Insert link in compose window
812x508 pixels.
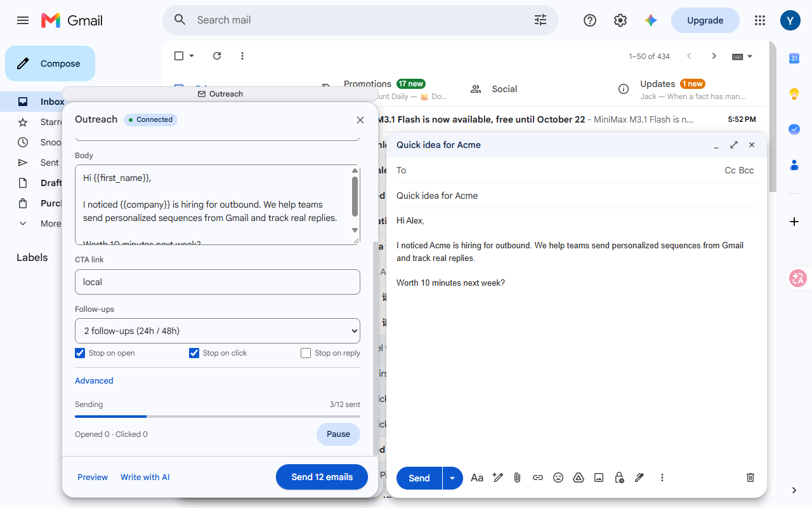pyautogui.click(x=538, y=478)
